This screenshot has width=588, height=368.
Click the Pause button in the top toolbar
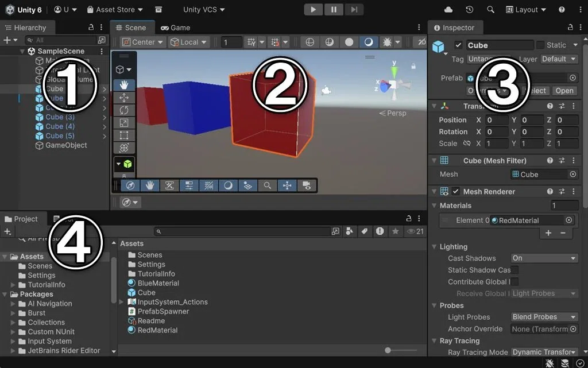[334, 10]
